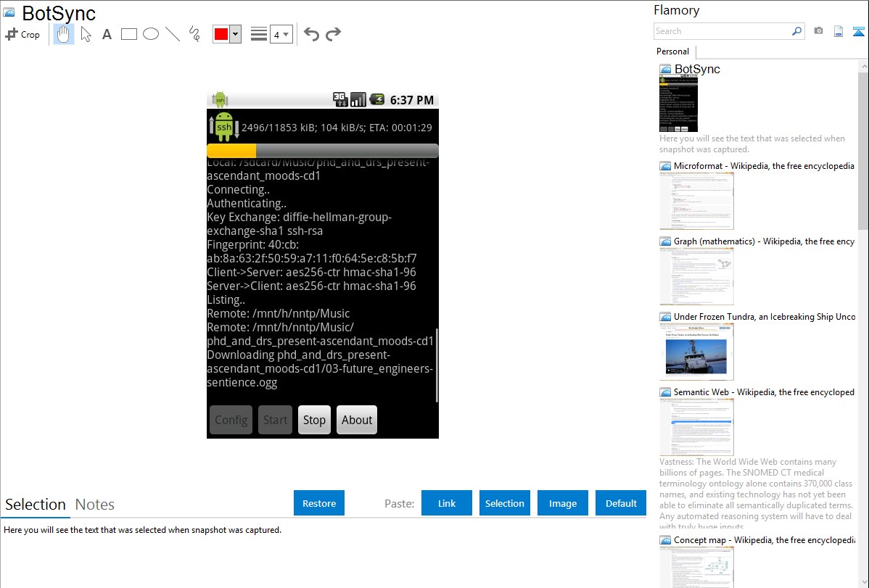The image size is (869, 588).
Task: Click the Paste Image button
Action: point(562,503)
